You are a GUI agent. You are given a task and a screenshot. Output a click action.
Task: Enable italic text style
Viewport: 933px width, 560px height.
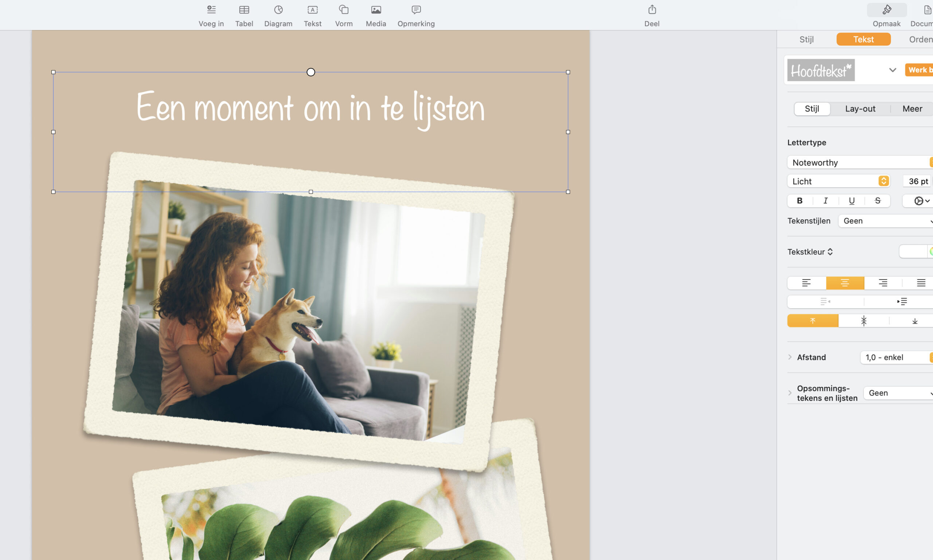point(825,201)
